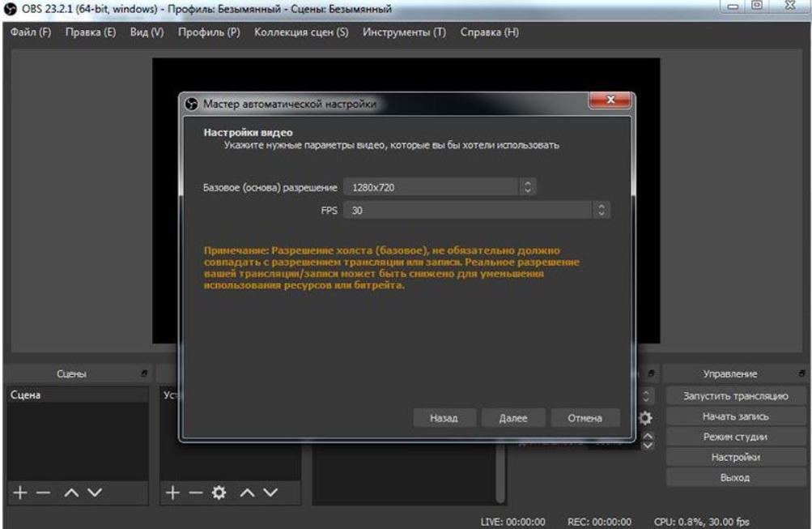Image resolution: width=812 pixels, height=529 pixels.
Task: Click arrows of the FPS combo box
Action: click(x=601, y=211)
